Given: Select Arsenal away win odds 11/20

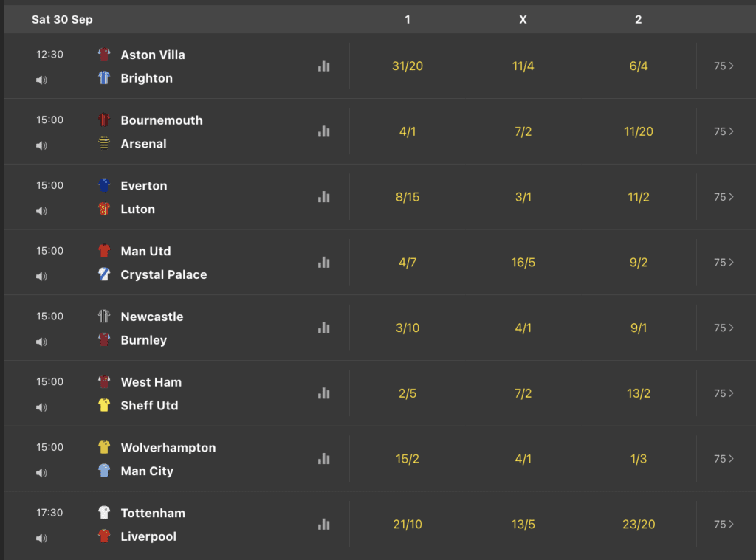Looking at the screenshot, I should coord(639,131).
